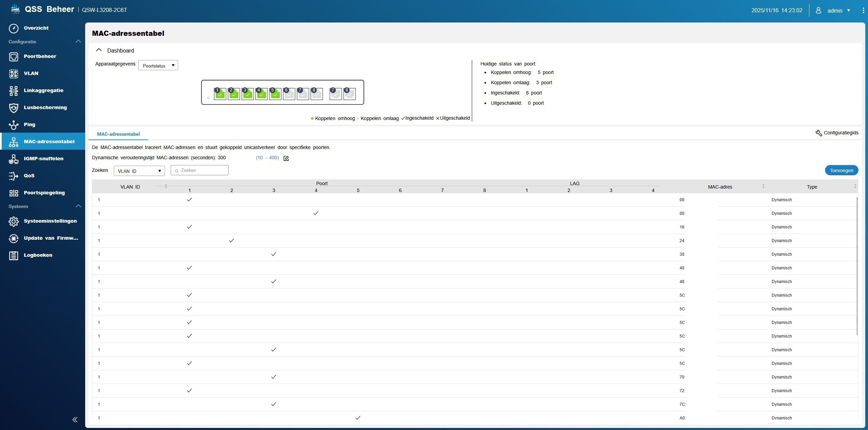The width and height of the screenshot is (868, 430).
Task: Collapse sidebar with double-arrow icon
Action: 75,420
